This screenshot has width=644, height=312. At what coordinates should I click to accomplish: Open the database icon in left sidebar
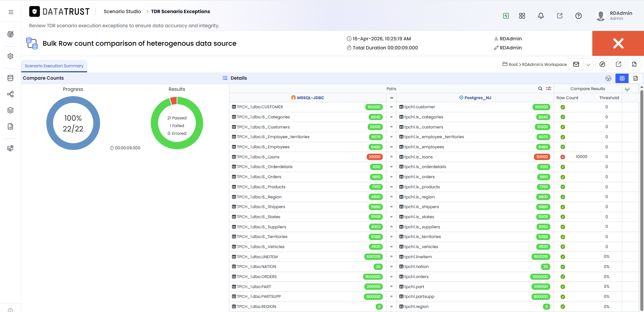(x=10, y=78)
